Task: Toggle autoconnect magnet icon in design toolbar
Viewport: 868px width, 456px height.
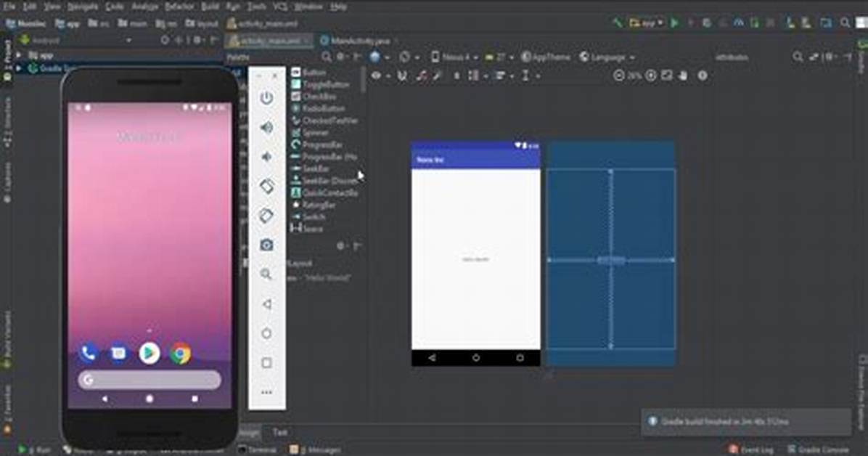Action: [x=403, y=76]
